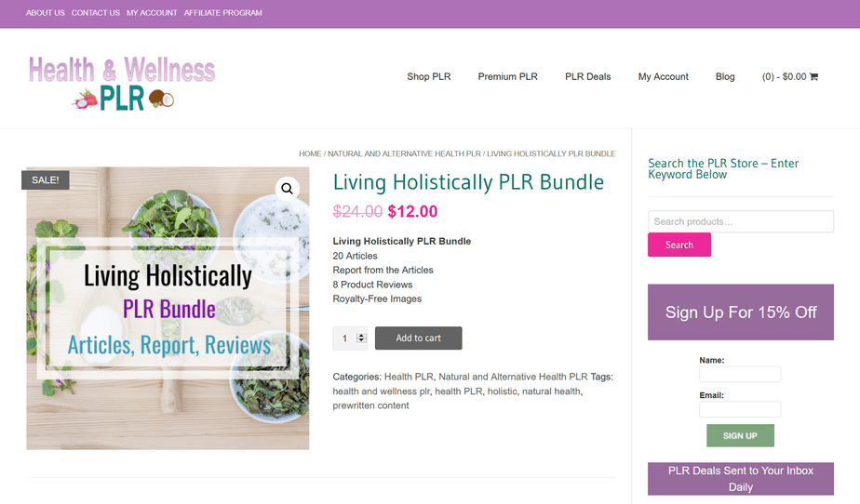
Task: Open My Account in main navigation
Action: [663, 76]
